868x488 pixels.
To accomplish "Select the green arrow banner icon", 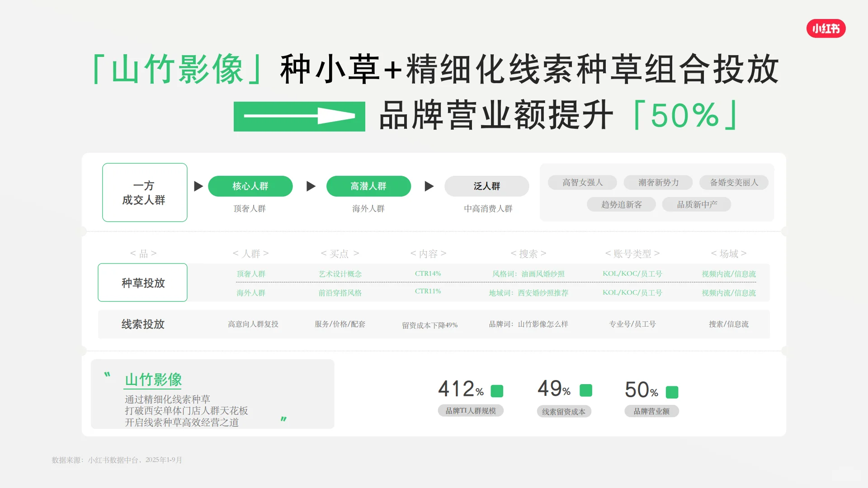I will pos(299,117).
